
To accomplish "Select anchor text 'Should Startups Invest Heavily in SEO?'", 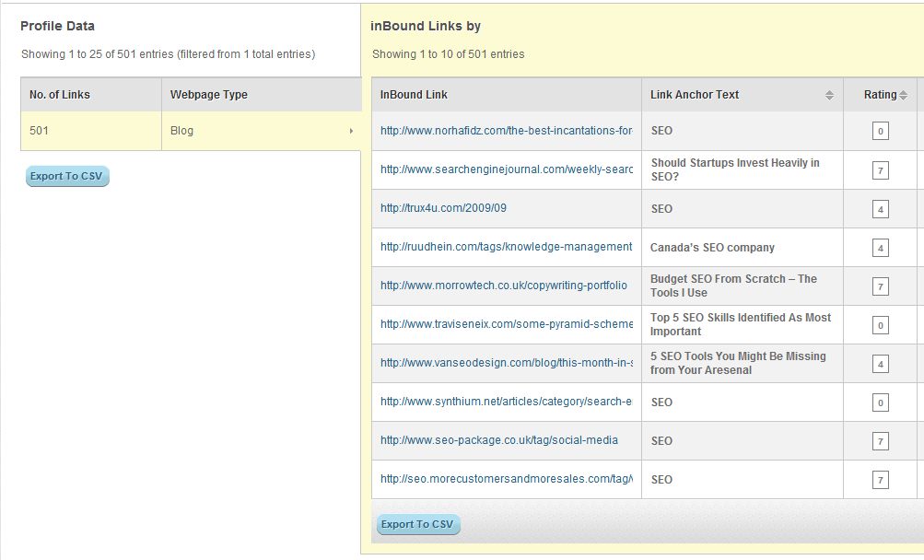I will [x=735, y=169].
